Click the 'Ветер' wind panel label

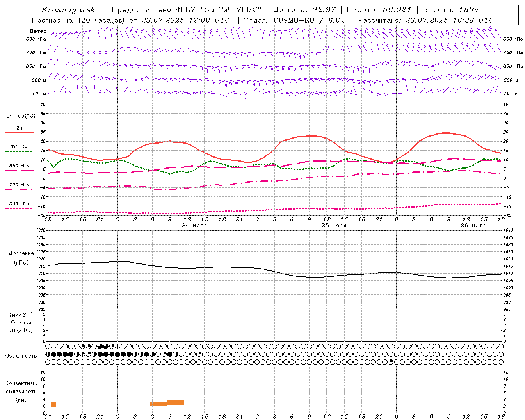click(38, 31)
